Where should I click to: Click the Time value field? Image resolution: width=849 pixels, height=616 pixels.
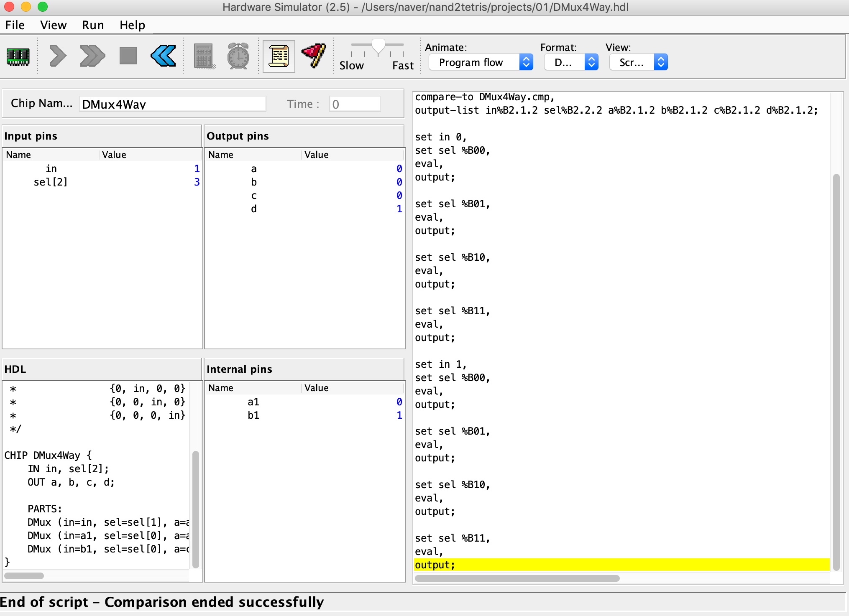355,104
